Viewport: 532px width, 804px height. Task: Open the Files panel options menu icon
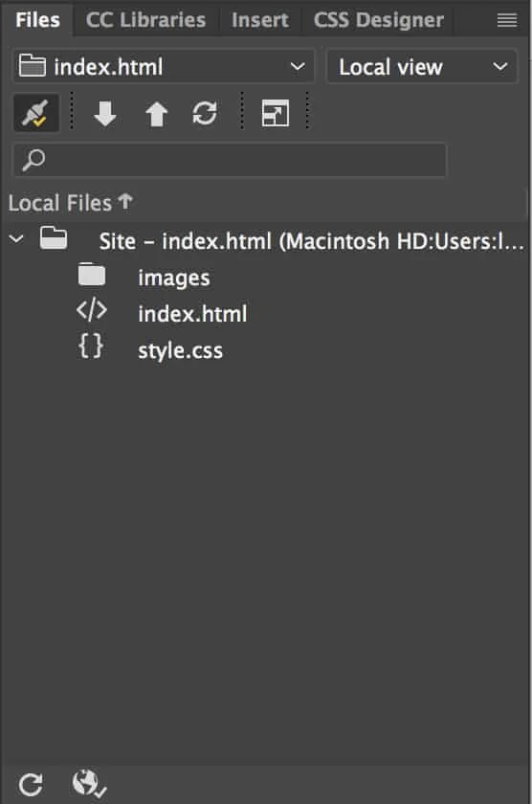(x=506, y=20)
